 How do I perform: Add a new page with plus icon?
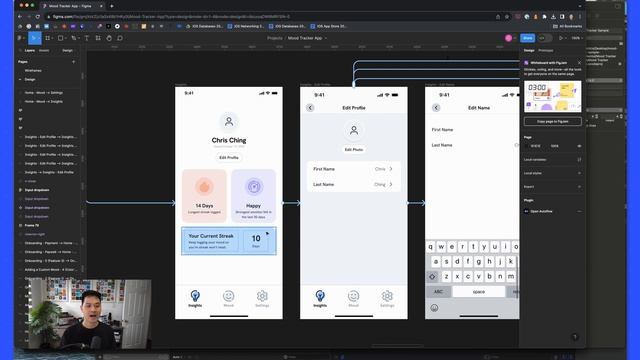tap(73, 62)
